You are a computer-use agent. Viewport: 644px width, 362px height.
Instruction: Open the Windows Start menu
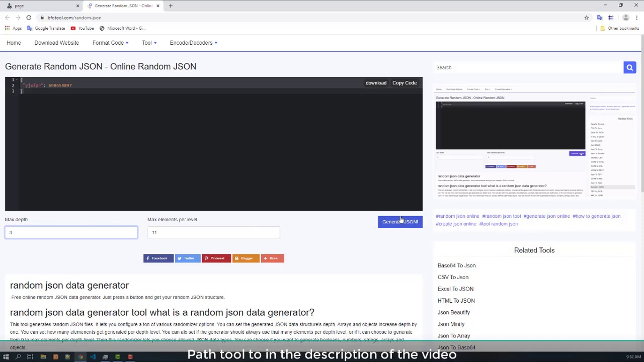tap(6, 357)
